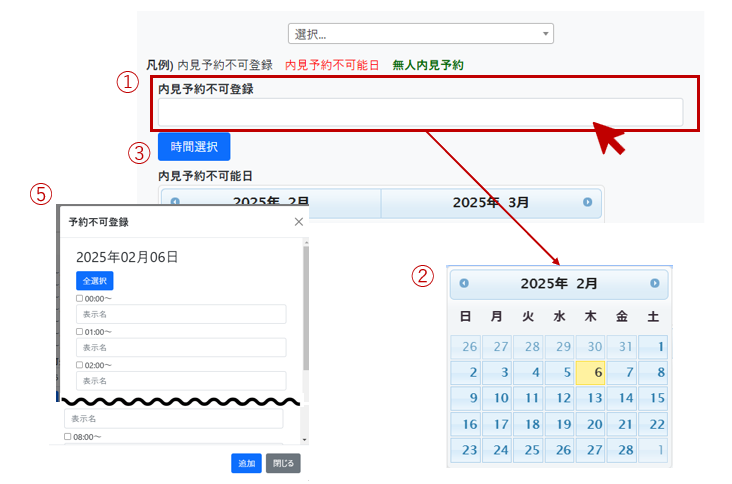Select highlighted date 6 in datepicker
Image resolution: width=732 pixels, height=484 pixels.
591,372
